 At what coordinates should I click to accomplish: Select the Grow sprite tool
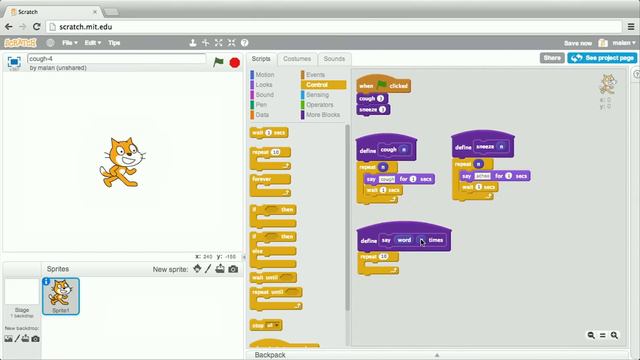click(219, 42)
